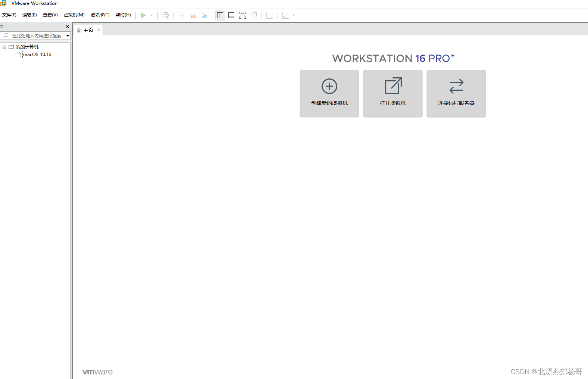Click the green power on play button
Screen dimensions: 588x379
coord(143,15)
